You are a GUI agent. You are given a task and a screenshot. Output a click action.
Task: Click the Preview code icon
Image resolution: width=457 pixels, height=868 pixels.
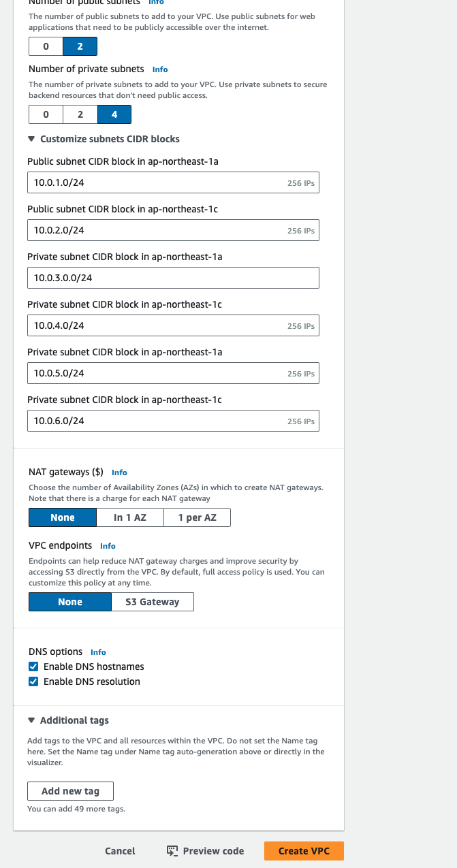pos(172,851)
